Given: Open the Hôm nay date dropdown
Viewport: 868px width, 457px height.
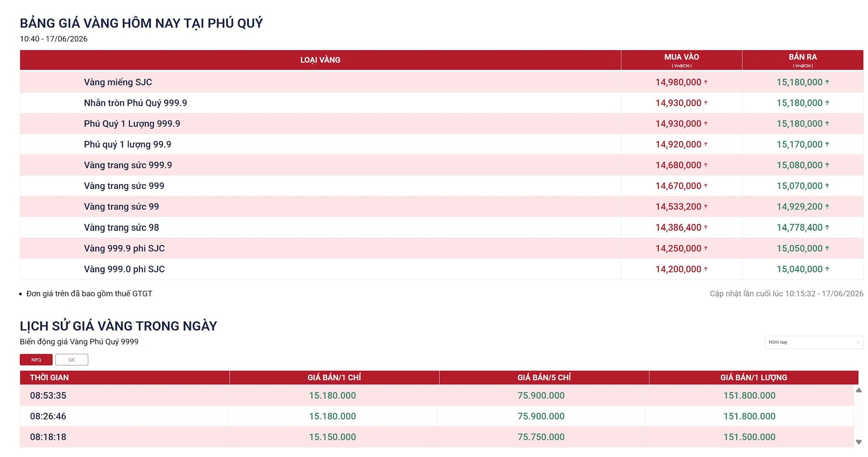Looking at the screenshot, I should point(814,342).
